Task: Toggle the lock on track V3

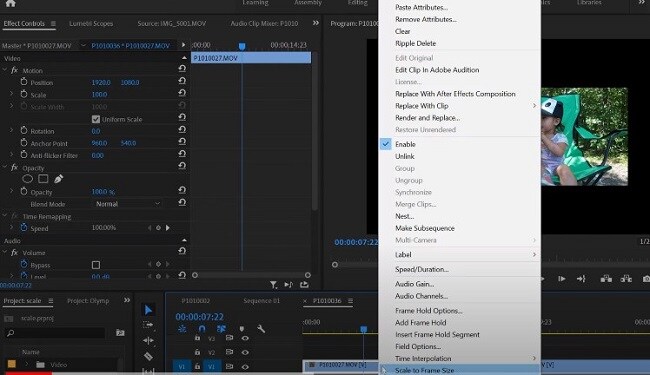Action: (197, 338)
